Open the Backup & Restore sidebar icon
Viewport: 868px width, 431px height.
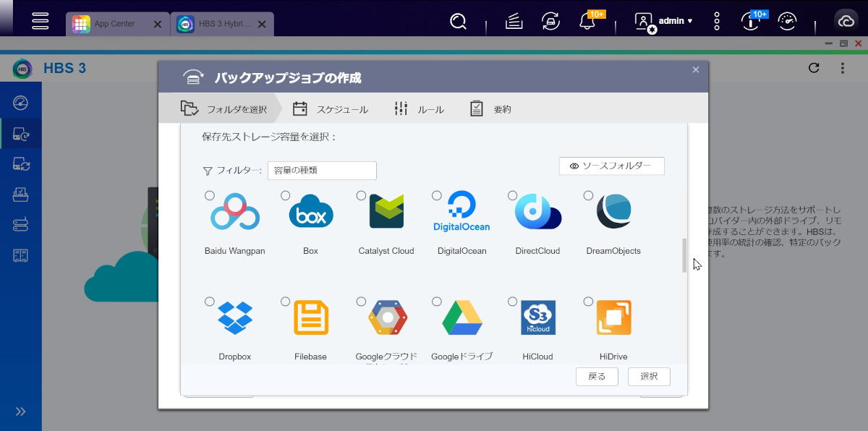click(20, 133)
